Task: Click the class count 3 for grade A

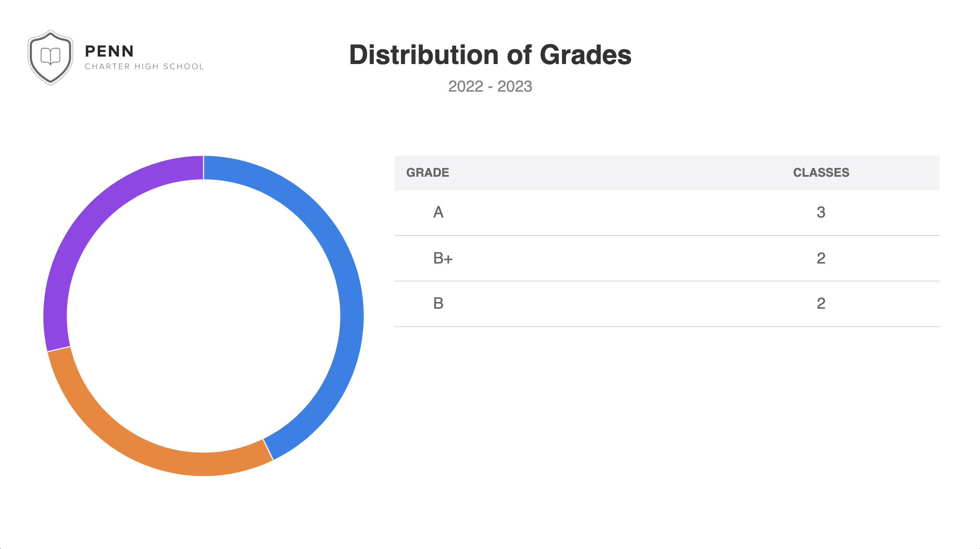Action: pos(821,213)
